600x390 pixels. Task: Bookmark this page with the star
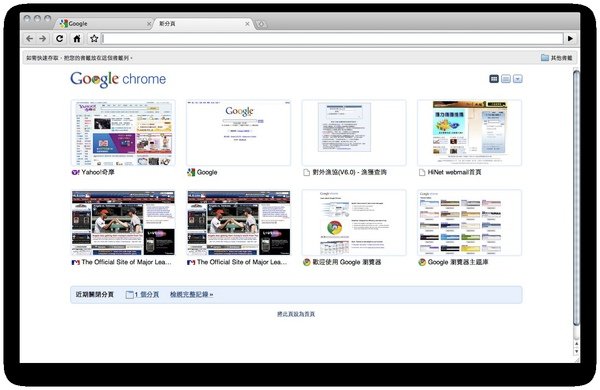click(94, 39)
